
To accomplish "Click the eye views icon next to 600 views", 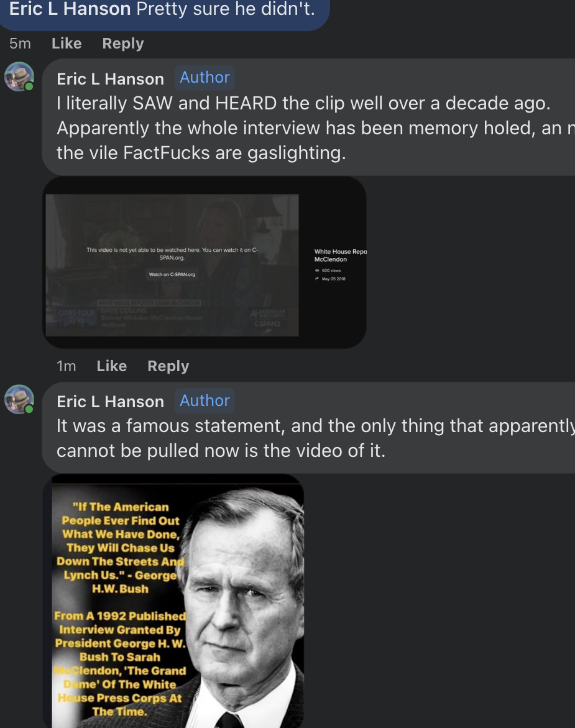I will tap(317, 270).
